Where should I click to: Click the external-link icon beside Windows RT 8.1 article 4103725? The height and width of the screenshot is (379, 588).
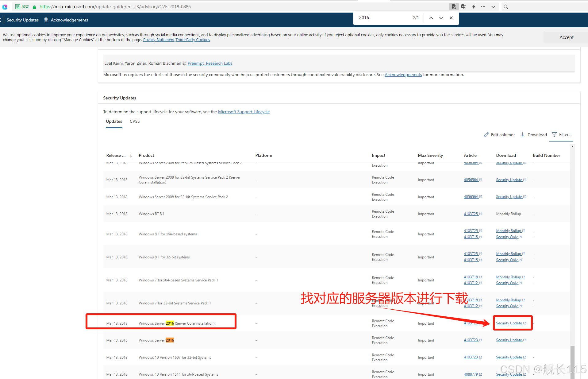pos(481,214)
